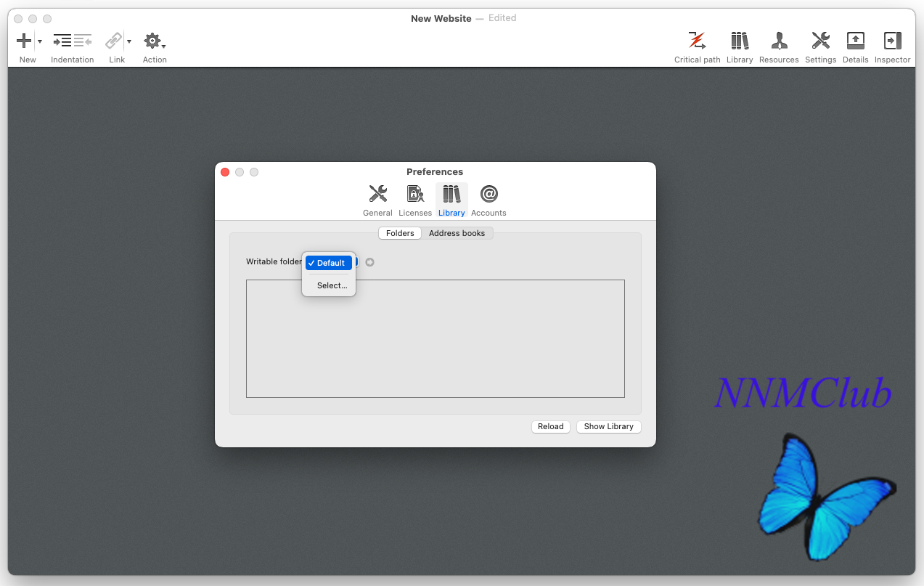Image resolution: width=924 pixels, height=586 pixels.
Task: Choose Select... in writable folder menu
Action: coord(329,285)
